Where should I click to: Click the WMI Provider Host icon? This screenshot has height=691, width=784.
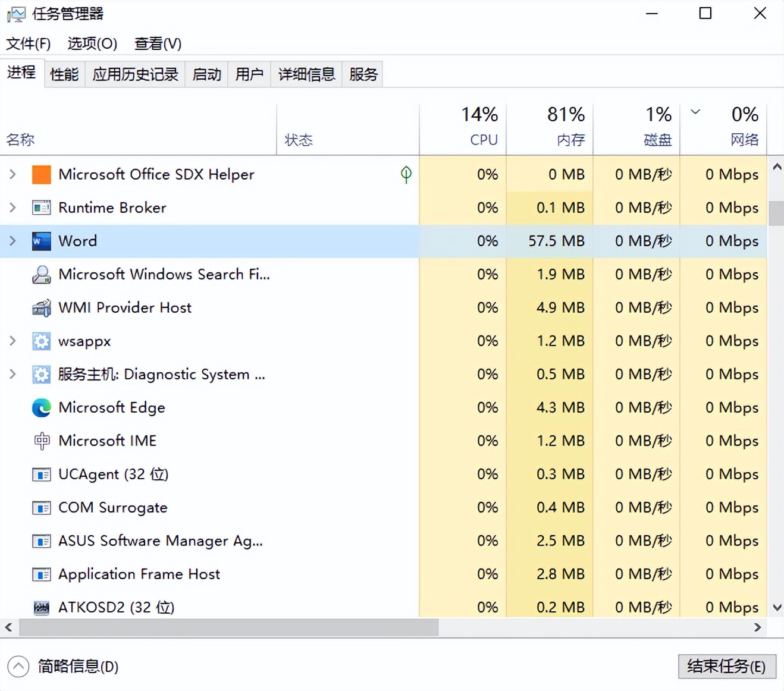tap(41, 307)
